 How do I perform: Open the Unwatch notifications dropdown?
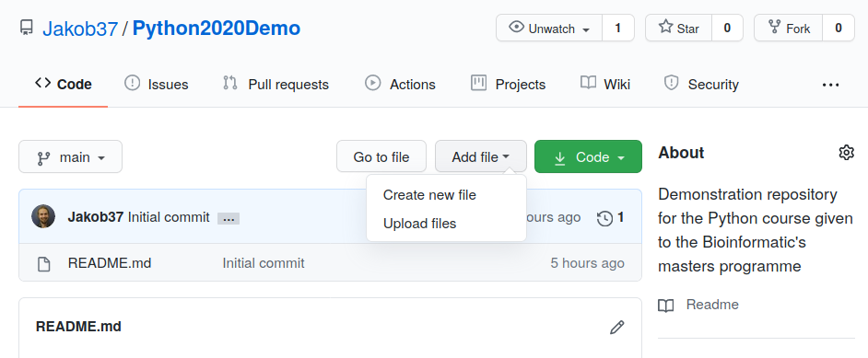549,28
